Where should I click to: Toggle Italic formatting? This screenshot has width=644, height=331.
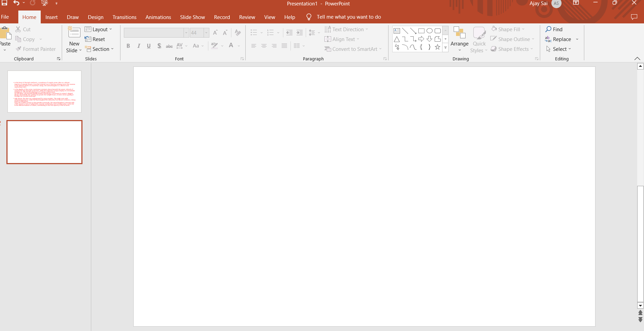pyautogui.click(x=138, y=46)
